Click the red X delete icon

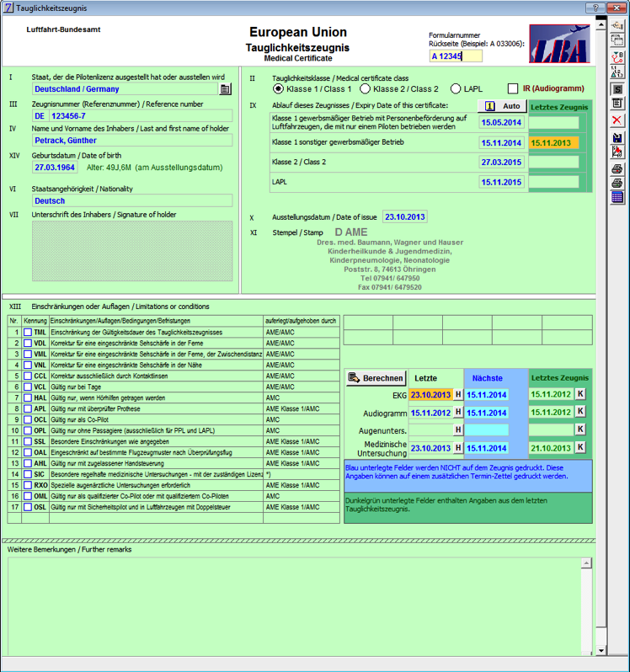click(x=617, y=120)
